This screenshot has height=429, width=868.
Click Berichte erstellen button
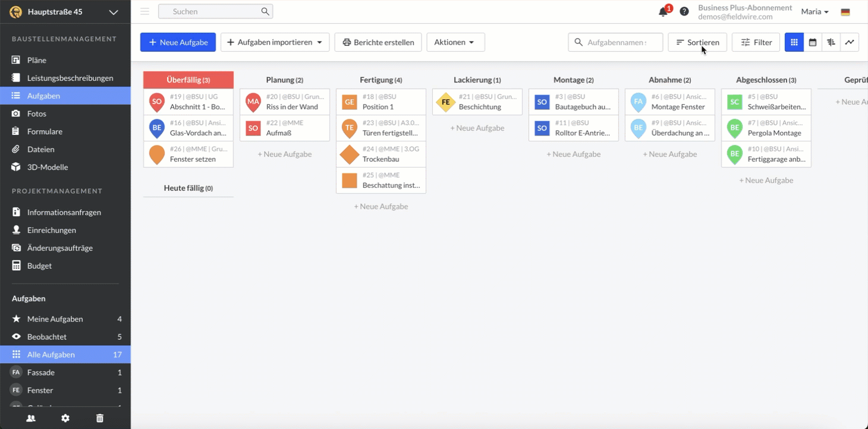[x=378, y=42]
